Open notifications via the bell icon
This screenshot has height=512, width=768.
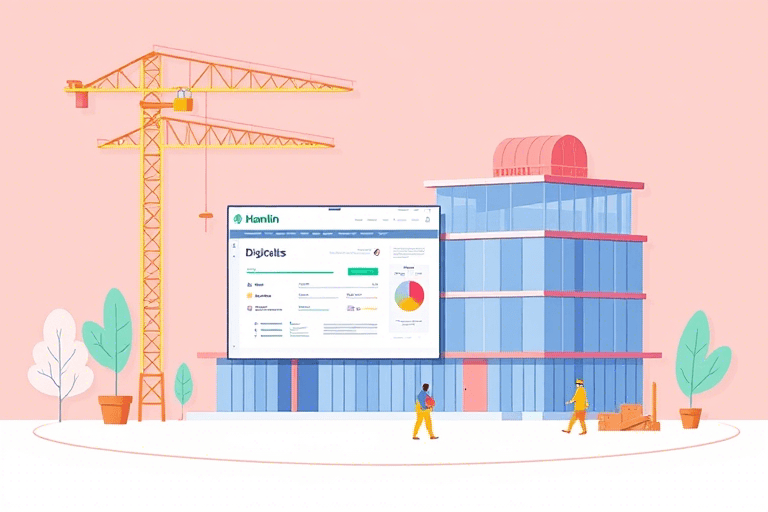tap(427, 219)
